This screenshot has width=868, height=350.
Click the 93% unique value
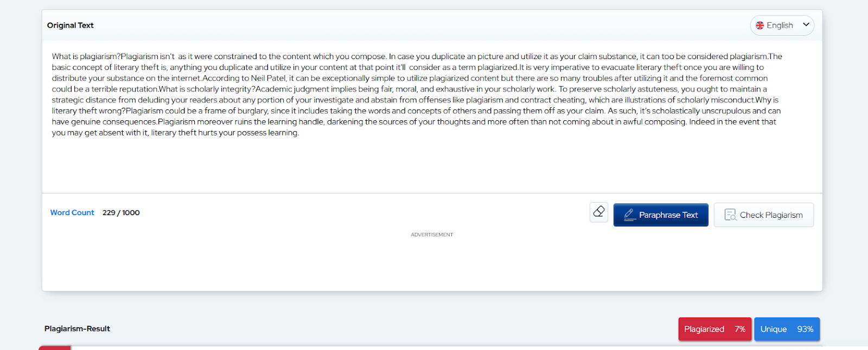(805, 329)
